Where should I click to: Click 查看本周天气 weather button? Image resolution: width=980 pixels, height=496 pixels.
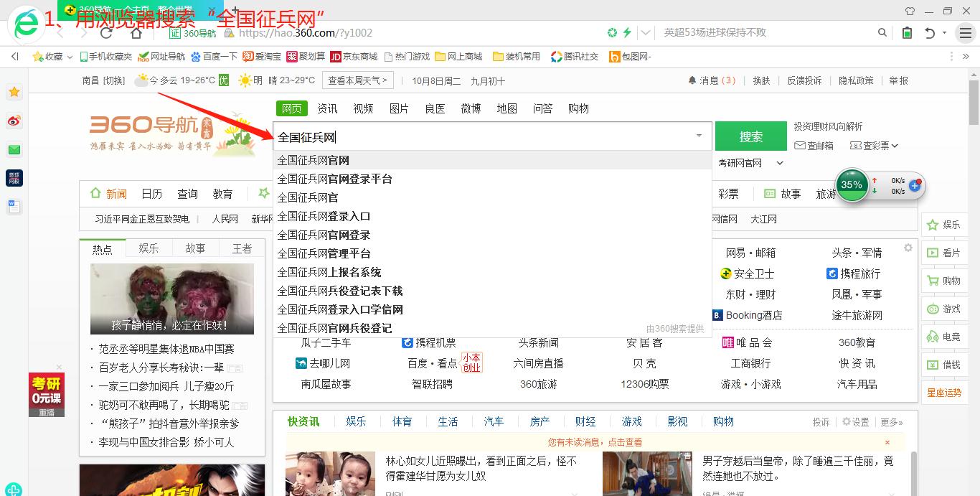tap(357, 80)
